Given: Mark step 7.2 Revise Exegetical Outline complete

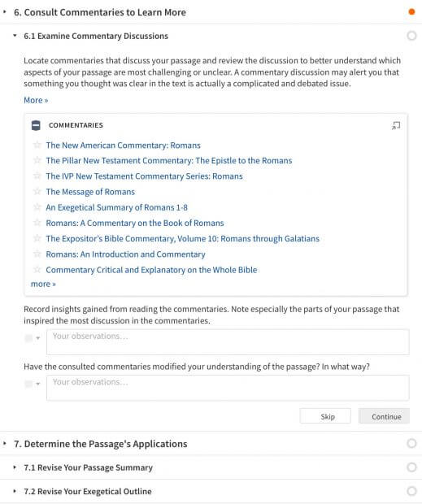Looking at the screenshot, I should pos(411,491).
